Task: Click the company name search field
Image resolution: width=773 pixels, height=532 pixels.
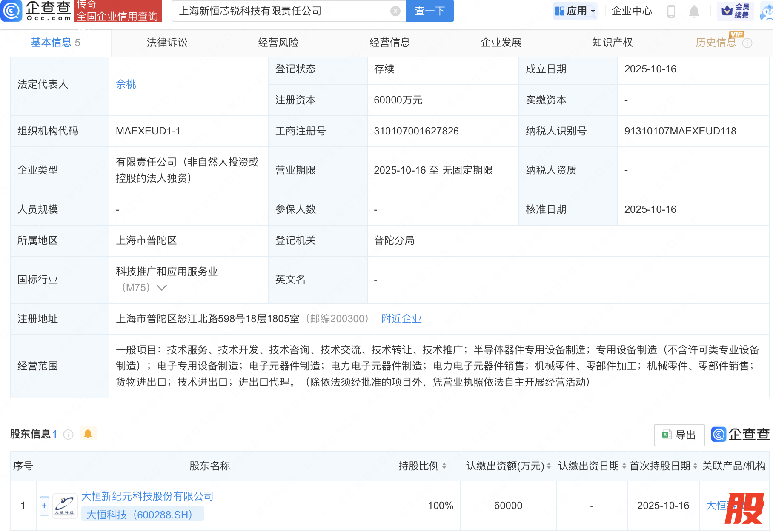Action: 281,11
